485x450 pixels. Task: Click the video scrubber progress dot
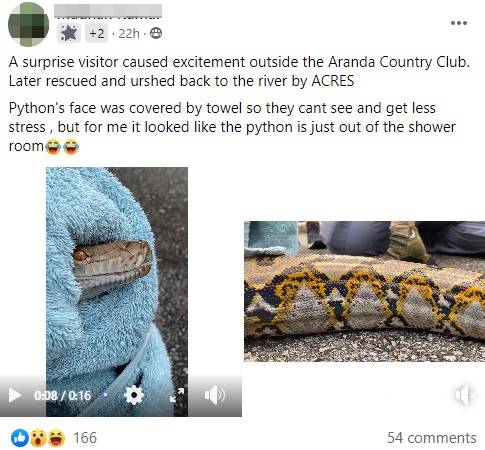105,395
